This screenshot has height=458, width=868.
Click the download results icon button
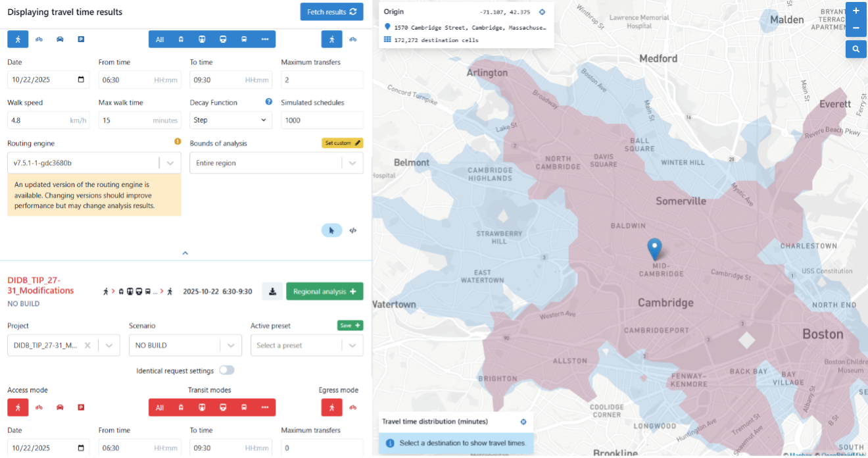(x=272, y=292)
